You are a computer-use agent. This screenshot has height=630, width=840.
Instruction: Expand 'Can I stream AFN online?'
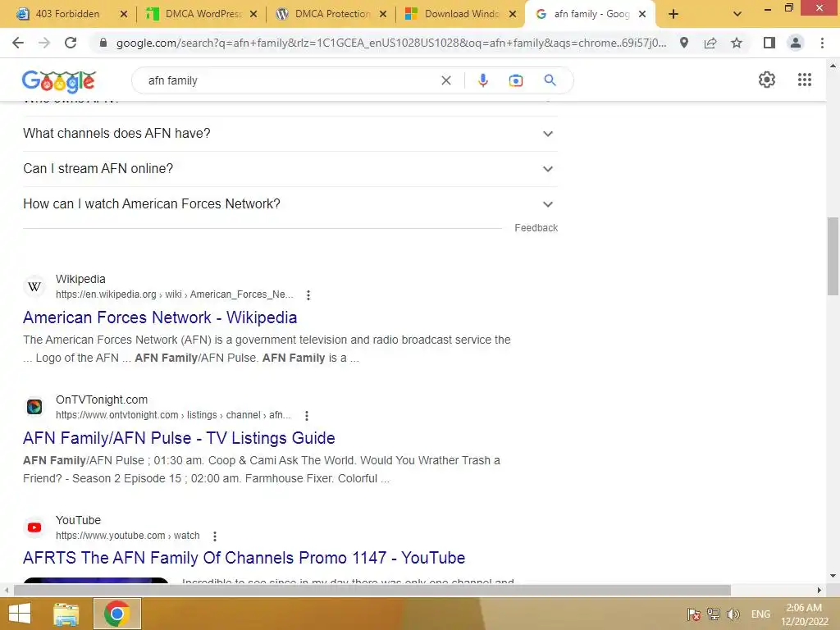[290, 169]
